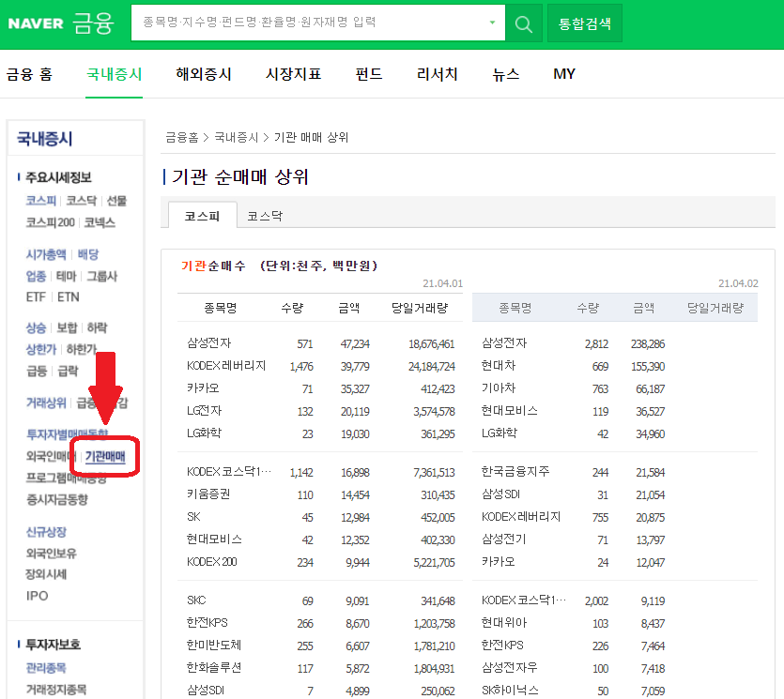
Task: Open the 상한가 sidebar link
Action: 40,350
